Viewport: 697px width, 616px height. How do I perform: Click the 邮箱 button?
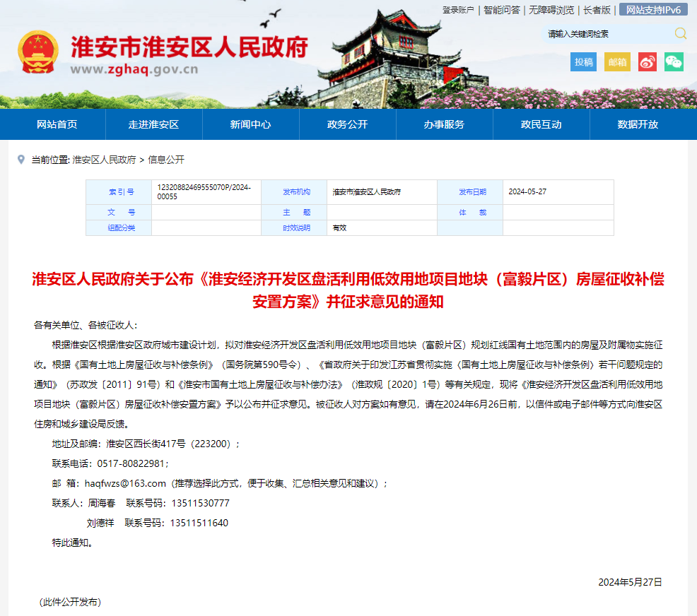(617, 61)
